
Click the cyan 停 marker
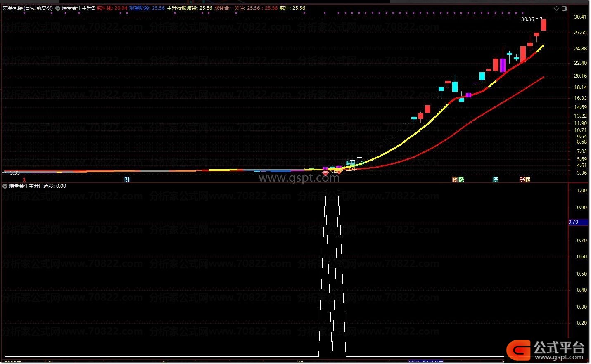pos(495,180)
